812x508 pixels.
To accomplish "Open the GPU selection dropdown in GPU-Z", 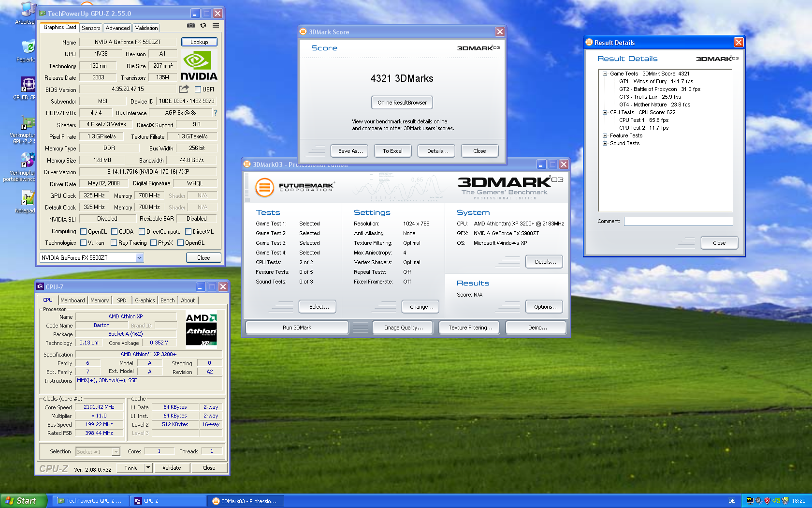I will click(x=139, y=258).
